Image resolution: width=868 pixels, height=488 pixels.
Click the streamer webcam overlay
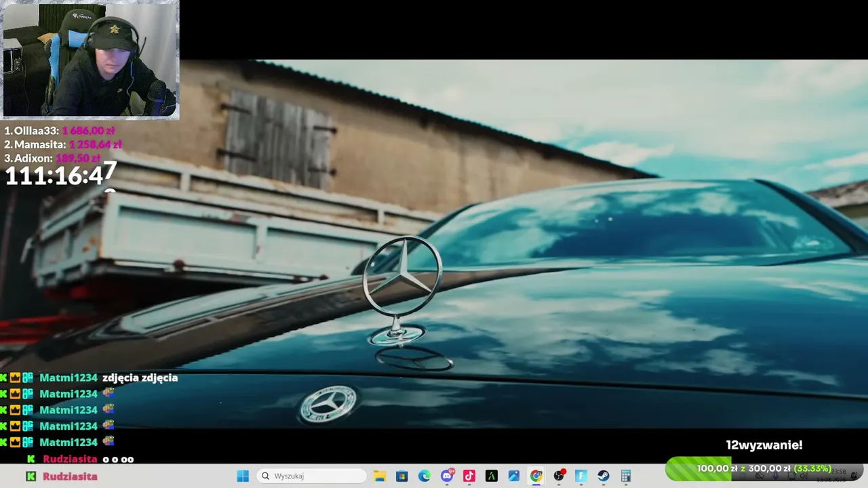pos(90,60)
